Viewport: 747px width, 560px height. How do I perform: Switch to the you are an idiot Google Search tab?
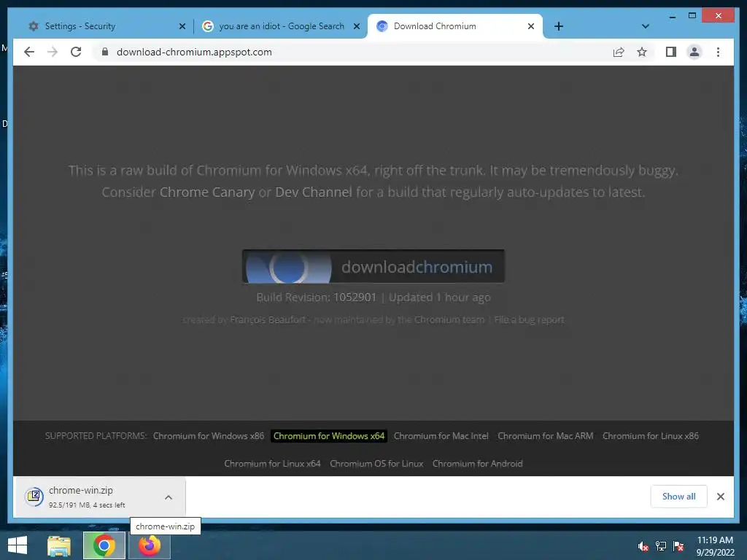pos(281,26)
